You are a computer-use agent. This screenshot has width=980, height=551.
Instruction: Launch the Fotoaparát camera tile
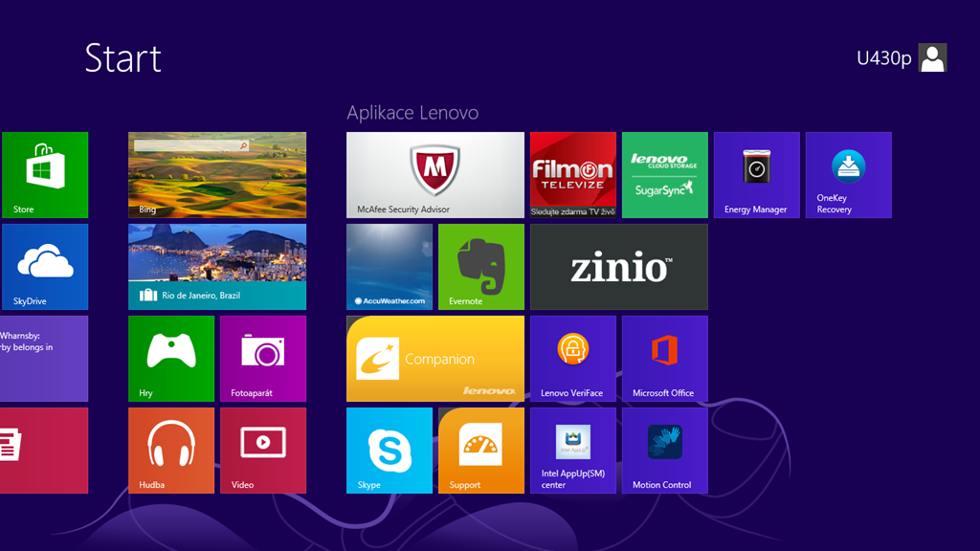[x=262, y=359]
